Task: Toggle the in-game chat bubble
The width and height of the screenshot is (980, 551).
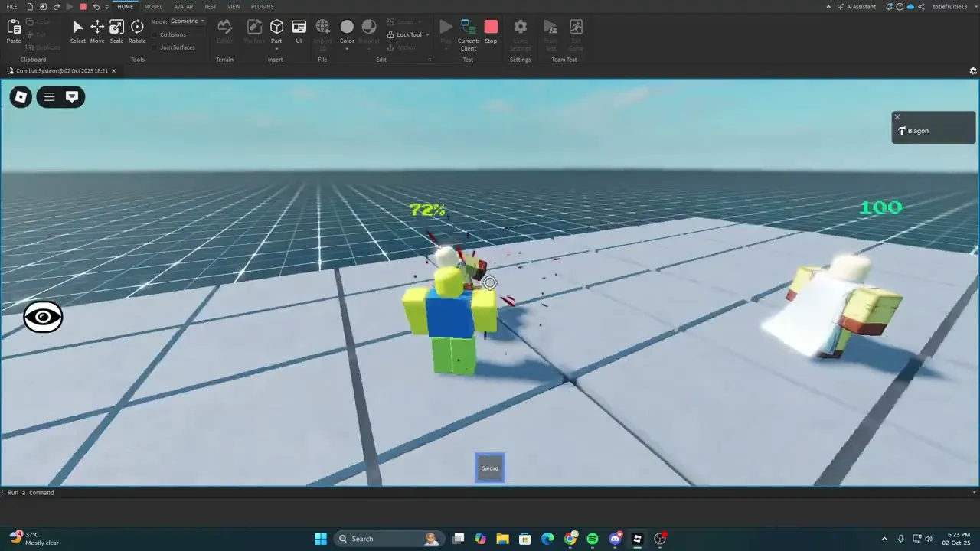Action: click(72, 97)
